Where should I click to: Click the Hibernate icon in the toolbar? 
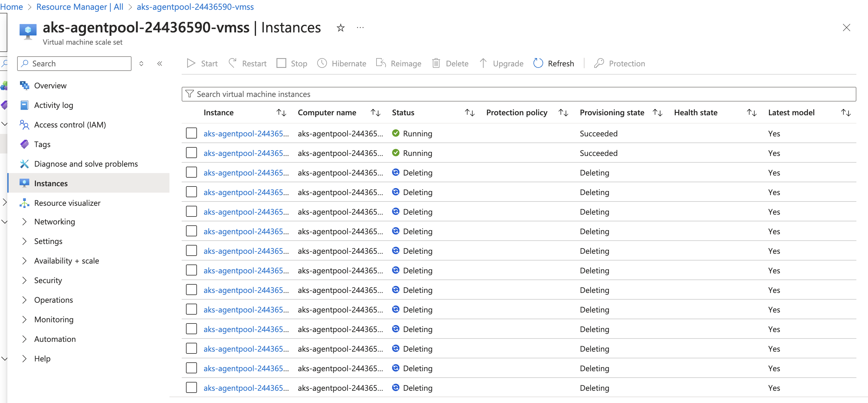tap(322, 63)
